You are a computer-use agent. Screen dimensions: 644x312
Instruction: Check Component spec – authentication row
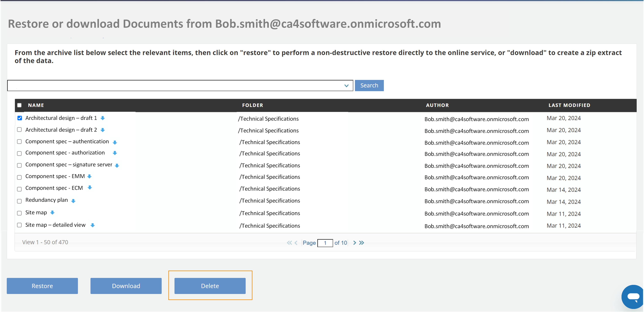(x=19, y=141)
